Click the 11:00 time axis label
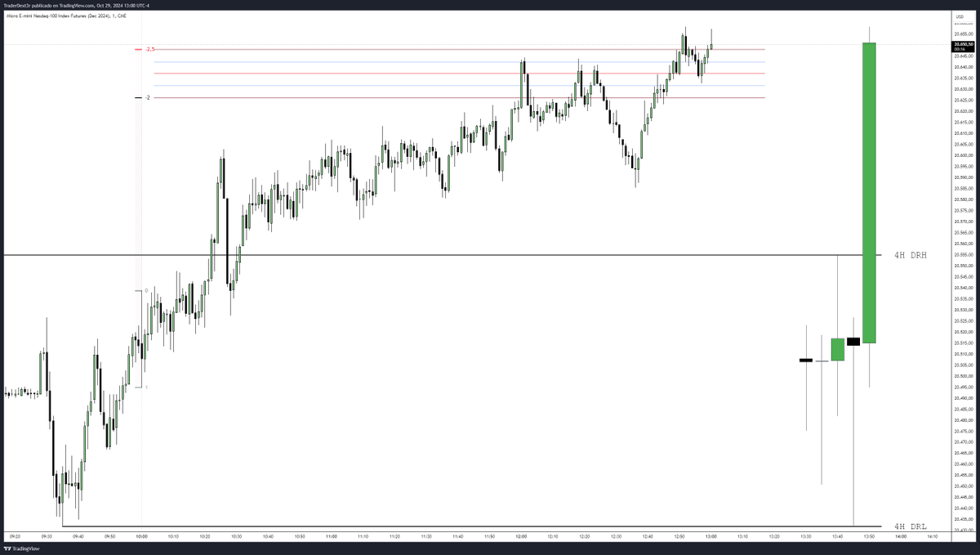 (x=331, y=537)
